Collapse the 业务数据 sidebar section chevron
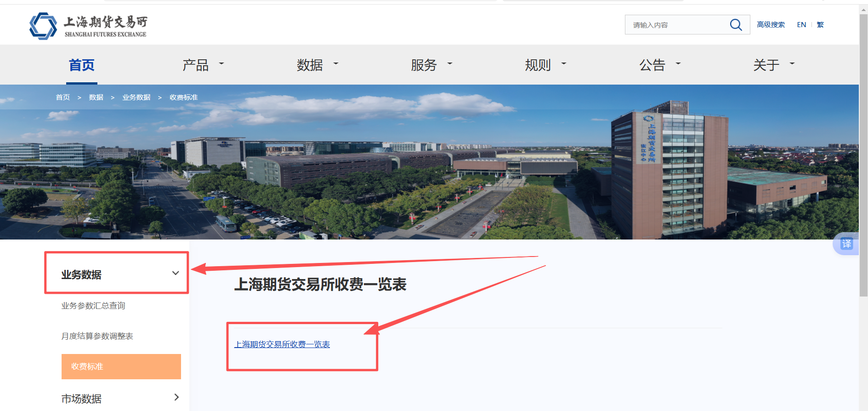868x411 pixels. point(176,273)
